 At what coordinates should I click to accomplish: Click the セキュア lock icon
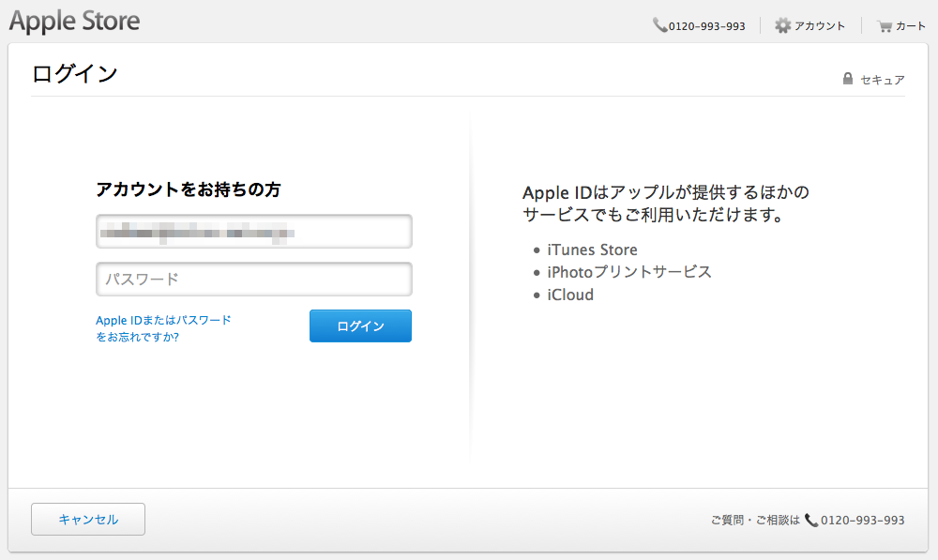[x=848, y=79]
